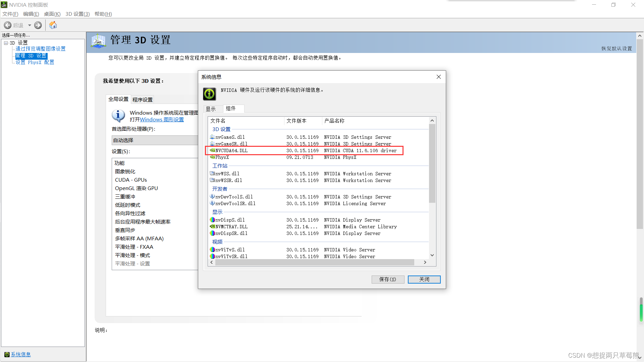This screenshot has width=644, height=362.
Task: Select nvViTvS.dll file icon
Action: (x=212, y=250)
